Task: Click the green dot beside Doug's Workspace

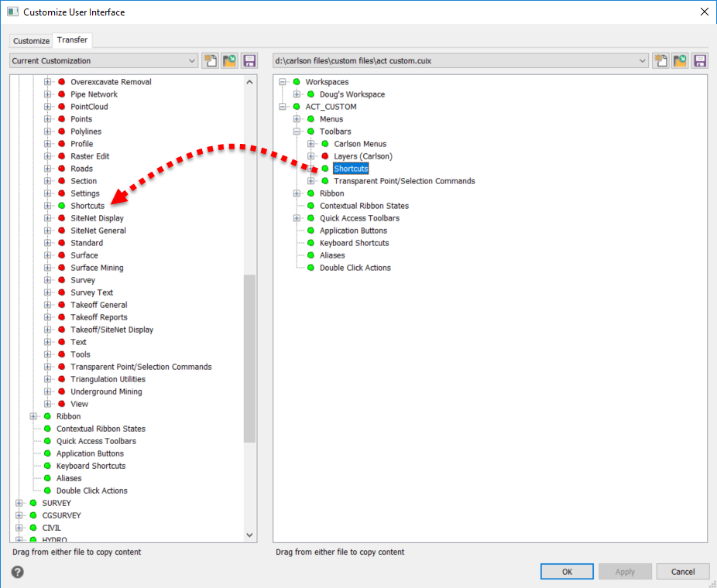Action: click(311, 94)
